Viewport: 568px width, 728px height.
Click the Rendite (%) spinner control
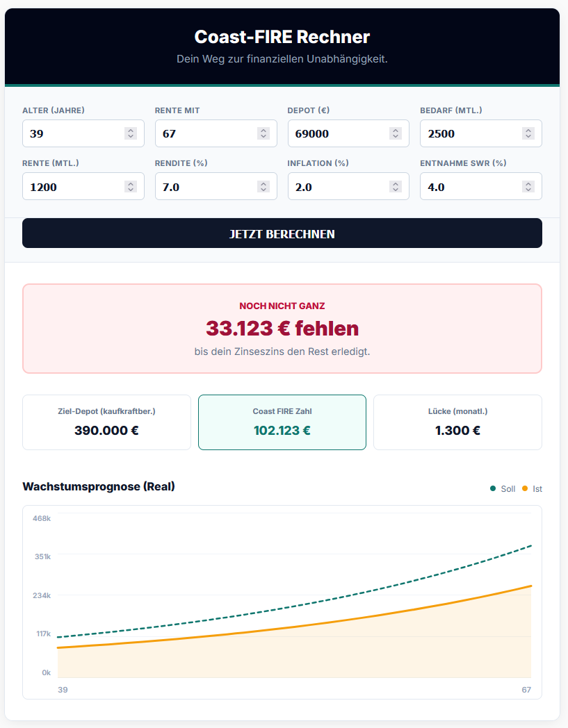click(x=263, y=186)
